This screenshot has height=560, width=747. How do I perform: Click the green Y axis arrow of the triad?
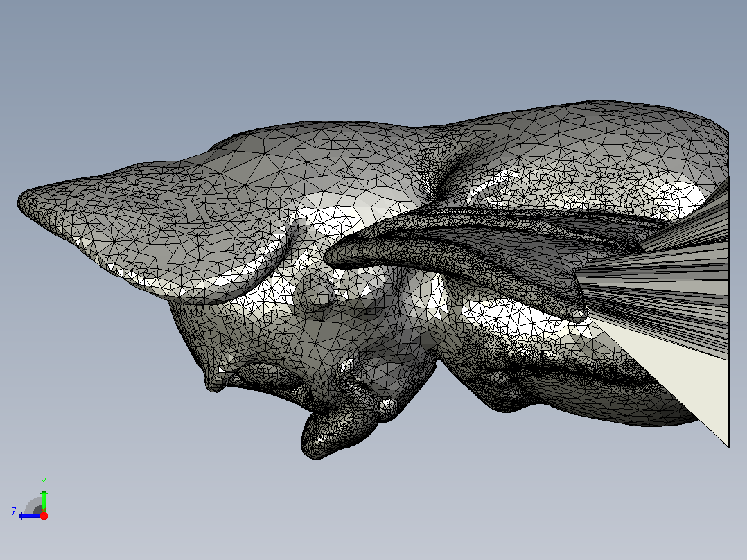click(44, 500)
